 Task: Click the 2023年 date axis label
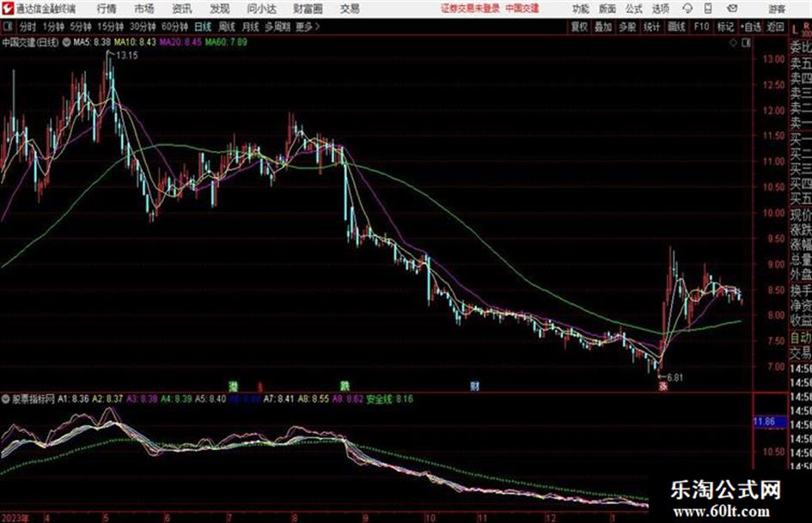click(15, 518)
